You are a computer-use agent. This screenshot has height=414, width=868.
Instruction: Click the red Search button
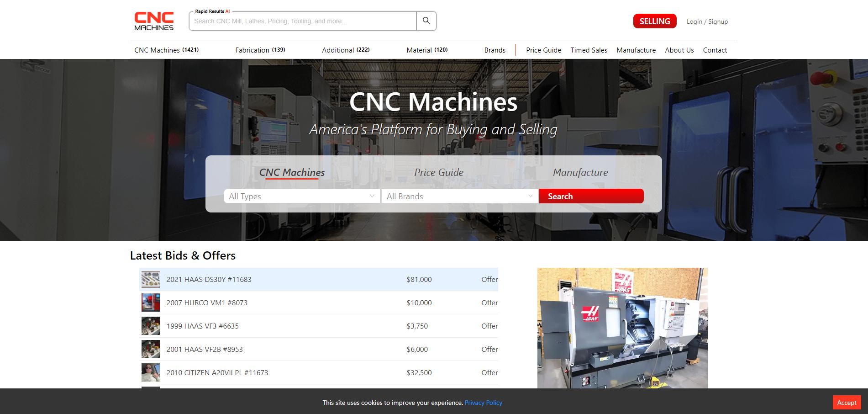pos(591,196)
